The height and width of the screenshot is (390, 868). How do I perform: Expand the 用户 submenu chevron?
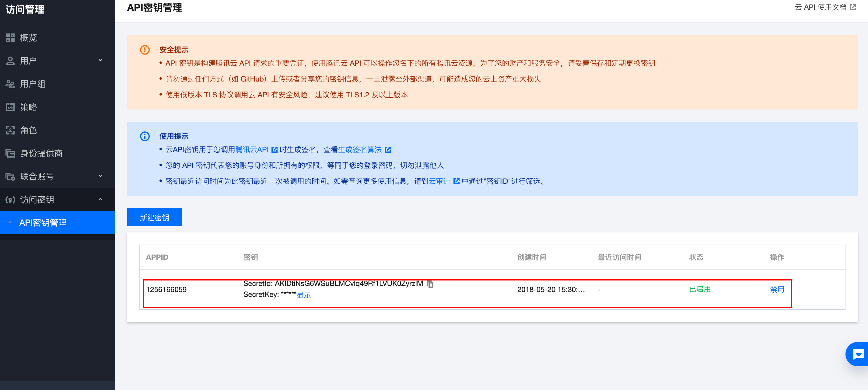coord(100,61)
